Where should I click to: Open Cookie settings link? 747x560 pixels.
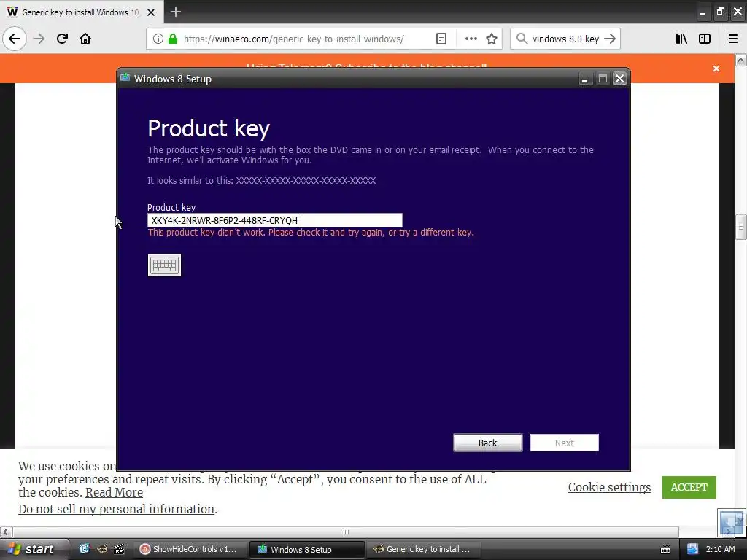point(609,487)
